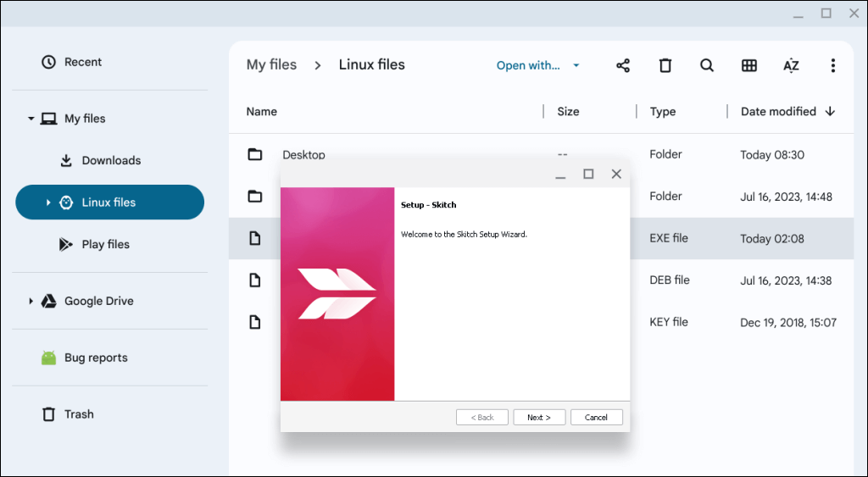
Task: Click Cancel in the Skitch Setup wizard
Action: (x=596, y=417)
